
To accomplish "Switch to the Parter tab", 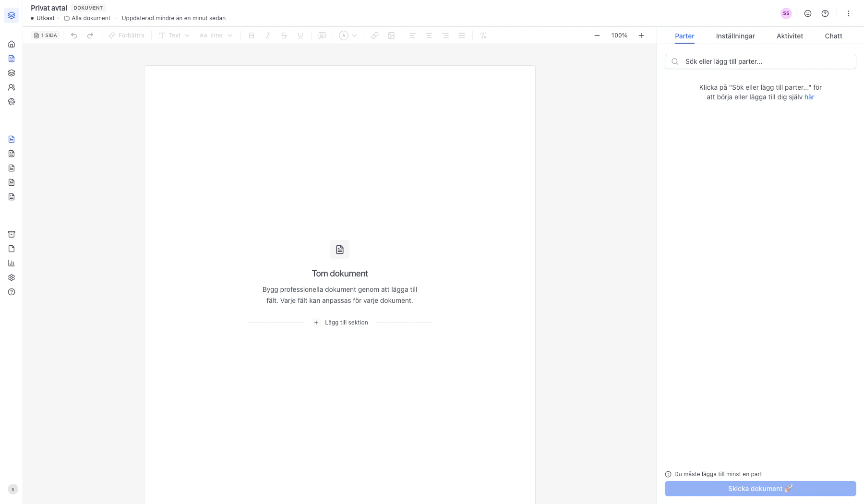I will tap(684, 36).
